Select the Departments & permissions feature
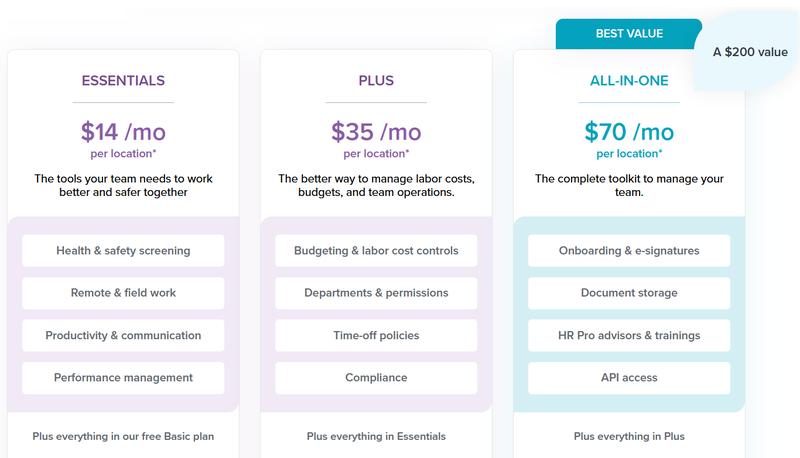 point(376,293)
